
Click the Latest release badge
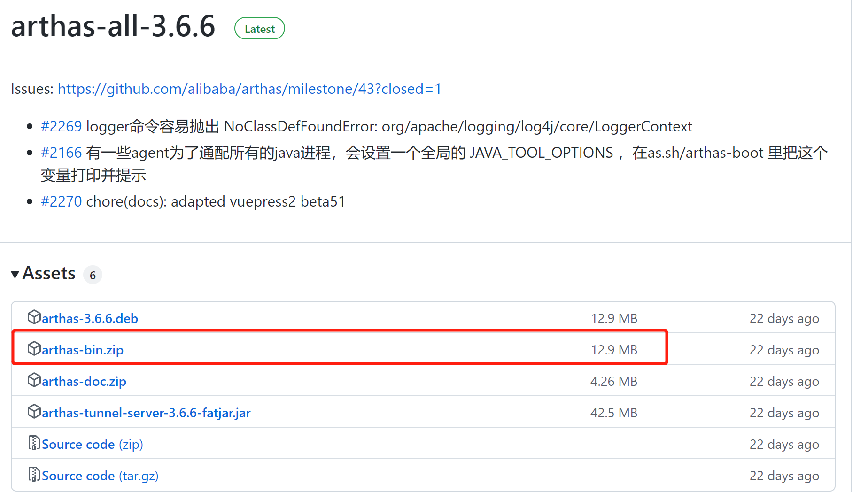point(259,28)
